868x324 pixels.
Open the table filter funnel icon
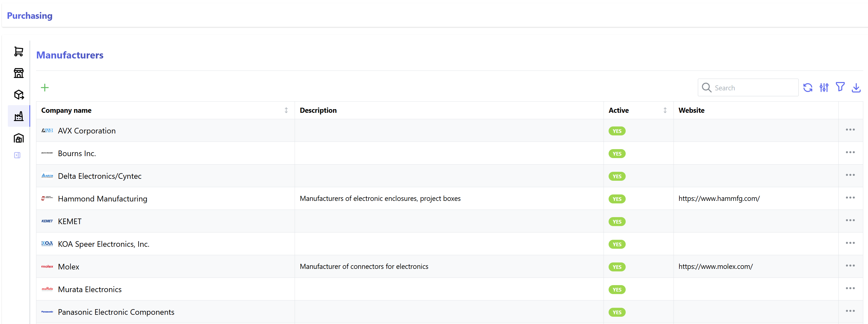(x=840, y=87)
